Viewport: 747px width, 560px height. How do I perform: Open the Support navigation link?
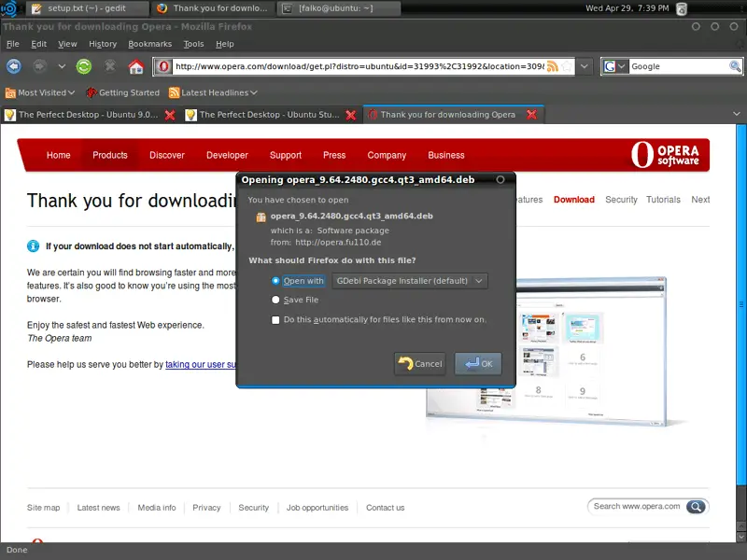[x=286, y=155]
